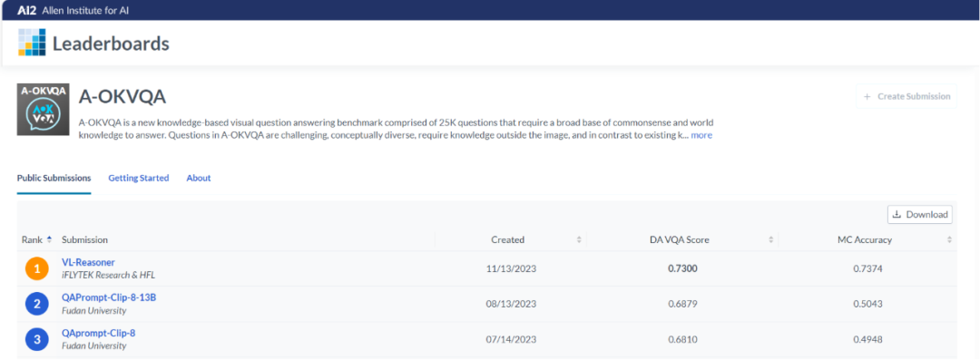
Task: Switch to the Getting Started tab
Action: tap(139, 178)
